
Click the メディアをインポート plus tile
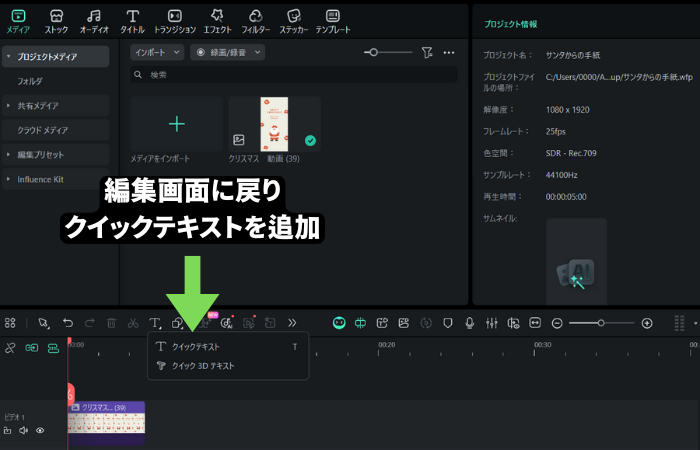click(177, 124)
